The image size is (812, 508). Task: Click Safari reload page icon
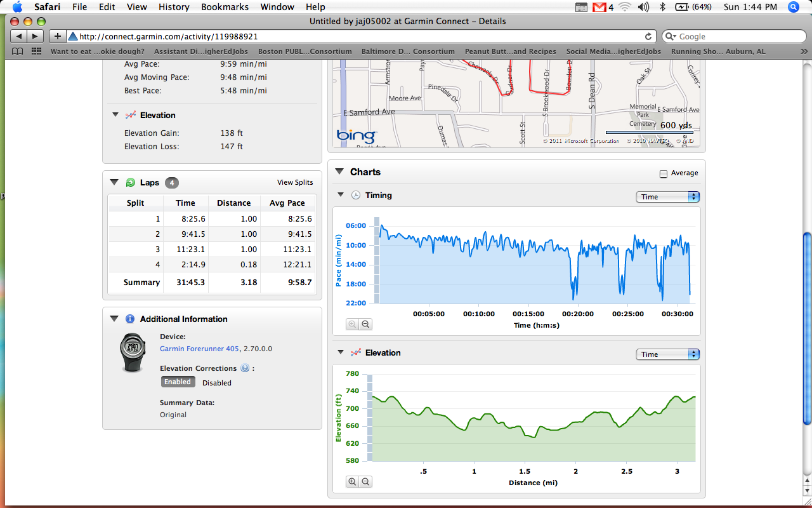coord(648,36)
